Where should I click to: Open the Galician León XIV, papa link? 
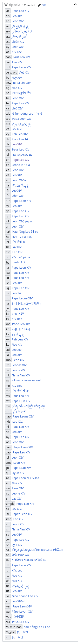tap(22, 221)
